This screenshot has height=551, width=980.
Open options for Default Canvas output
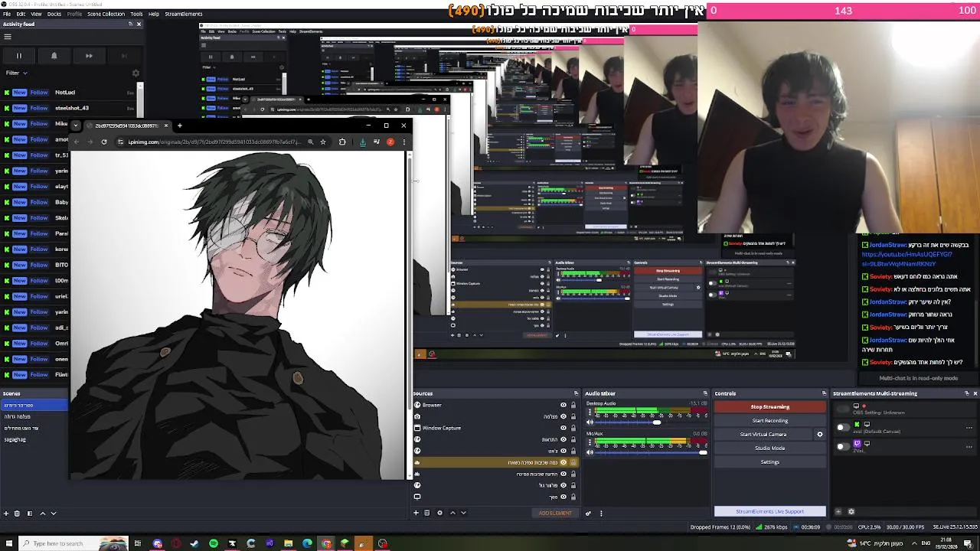(x=969, y=428)
